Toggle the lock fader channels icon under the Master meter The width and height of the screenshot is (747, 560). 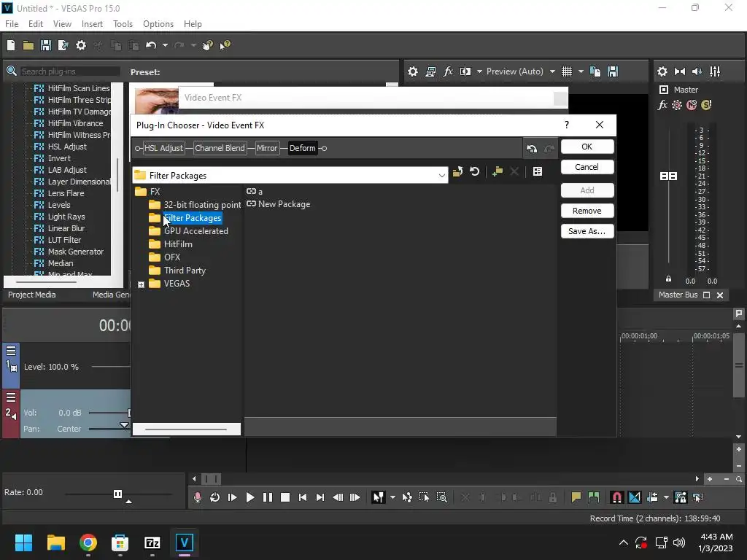click(x=668, y=279)
